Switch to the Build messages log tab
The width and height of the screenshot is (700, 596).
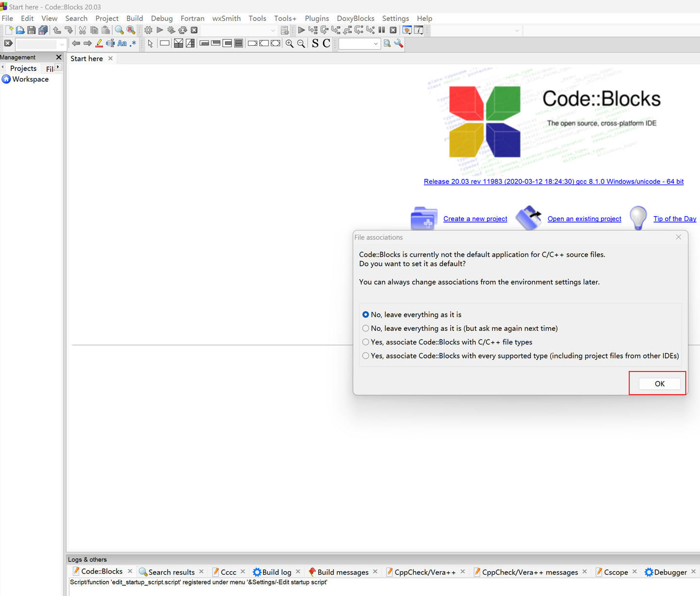click(343, 572)
